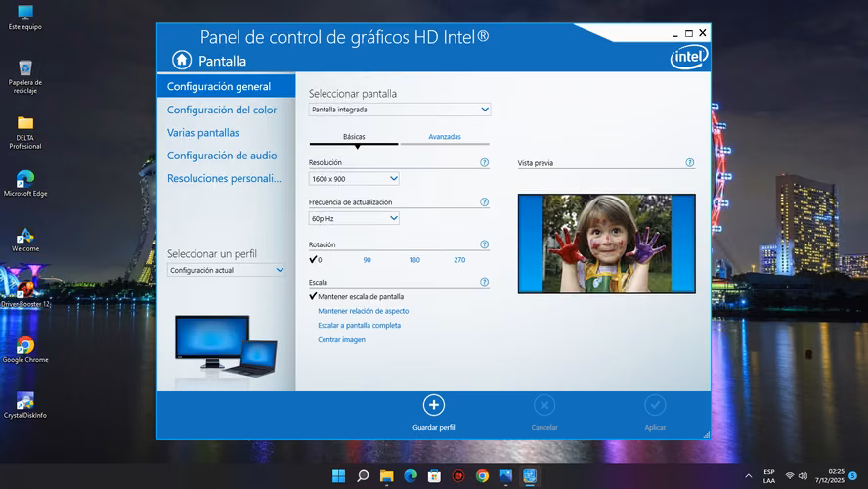
Task: Switch to the Avanzadas tab
Action: click(445, 137)
